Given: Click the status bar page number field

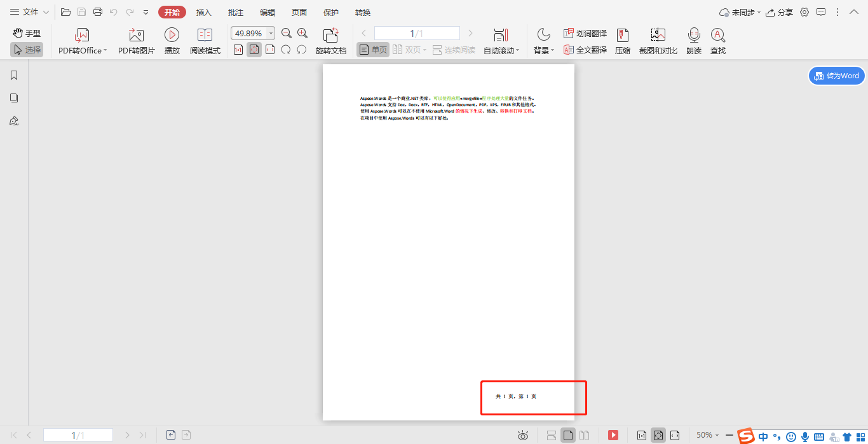Looking at the screenshot, I should (78, 435).
